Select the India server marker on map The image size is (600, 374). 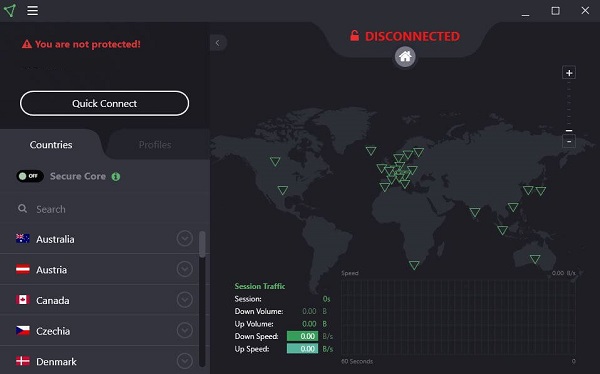tap(475, 212)
